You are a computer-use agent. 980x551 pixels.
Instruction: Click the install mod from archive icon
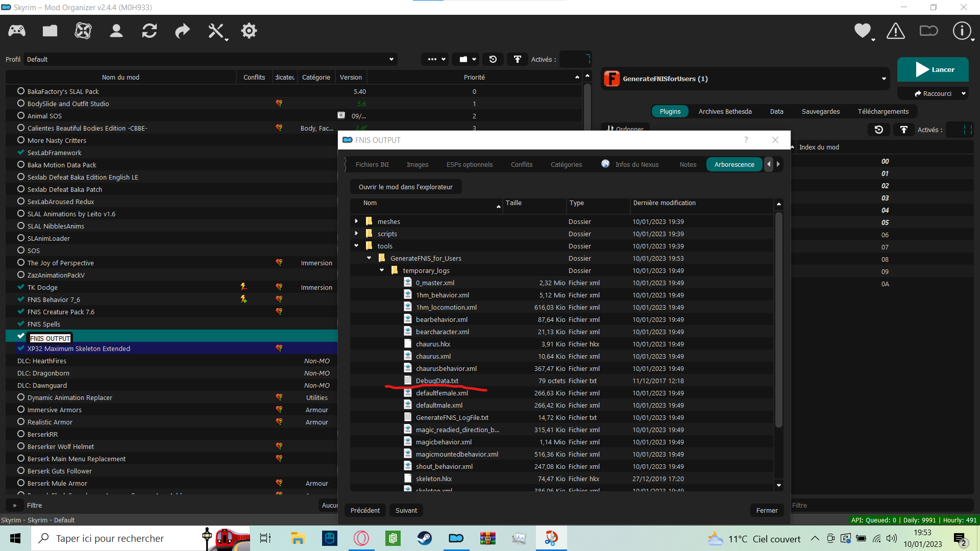[x=50, y=31]
